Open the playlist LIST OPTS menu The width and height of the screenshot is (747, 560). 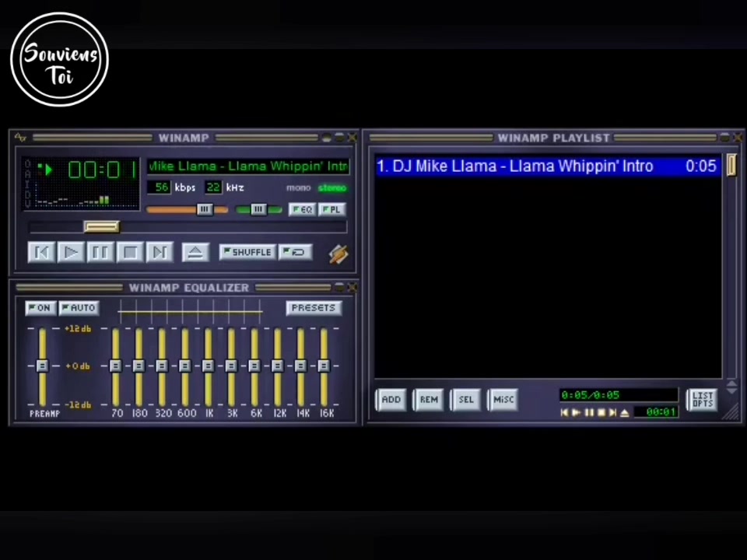coord(702,400)
